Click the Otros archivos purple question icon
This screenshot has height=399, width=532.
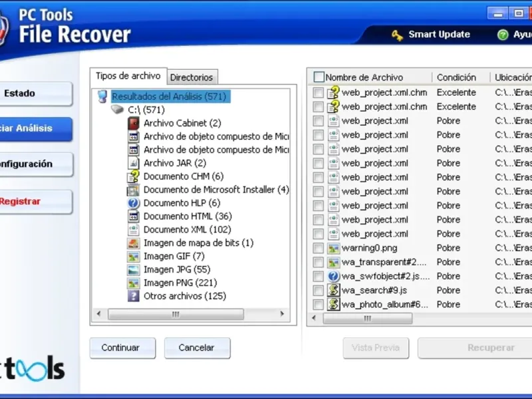coord(134,296)
